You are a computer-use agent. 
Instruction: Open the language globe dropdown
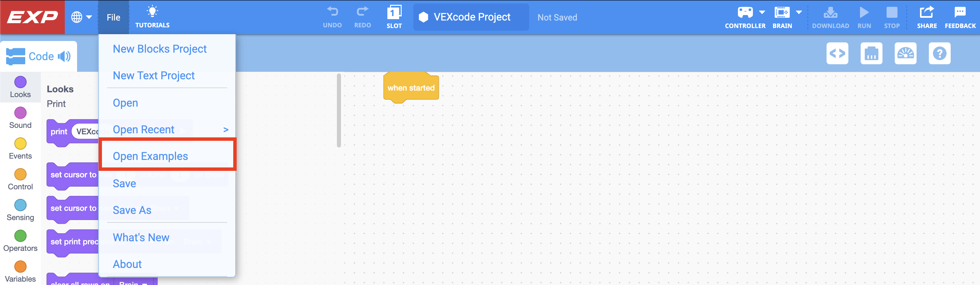(82, 17)
